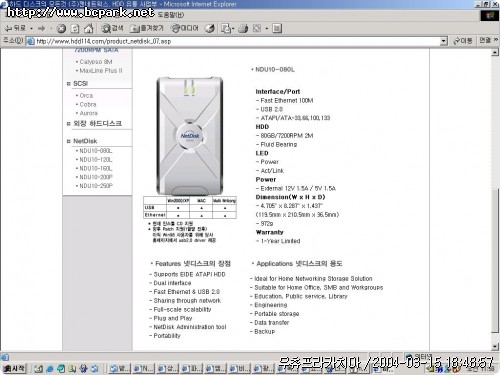Select the 외장 하드디스크 category heading
This screenshot has height=375, width=500.
97,124
